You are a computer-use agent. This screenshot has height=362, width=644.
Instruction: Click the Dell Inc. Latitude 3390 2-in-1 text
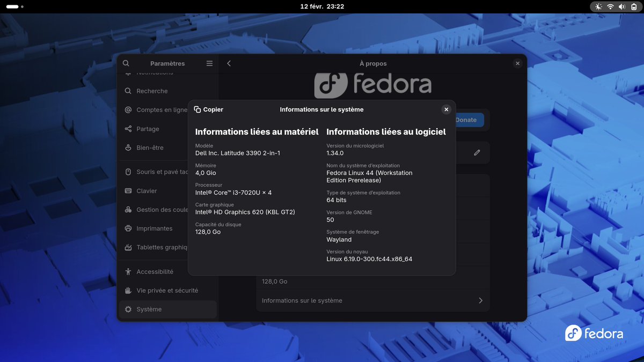[x=238, y=153]
